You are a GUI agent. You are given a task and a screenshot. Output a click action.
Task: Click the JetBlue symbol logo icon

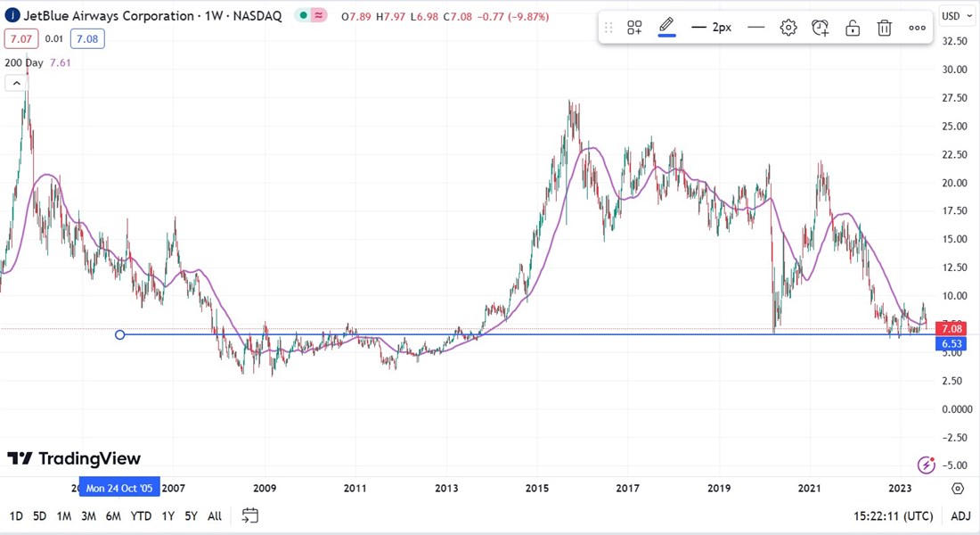point(12,16)
